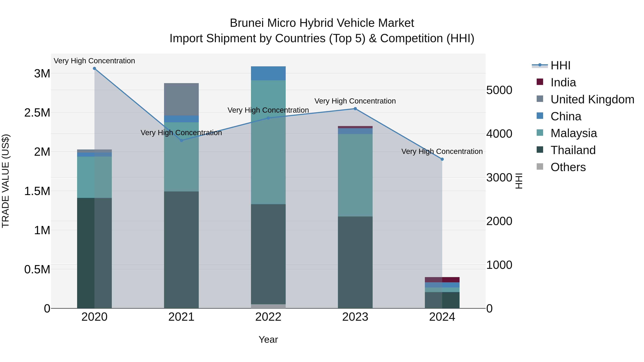The height and width of the screenshot is (362, 644).
Task: Click the 1M left axis tick label
Action: [42, 230]
